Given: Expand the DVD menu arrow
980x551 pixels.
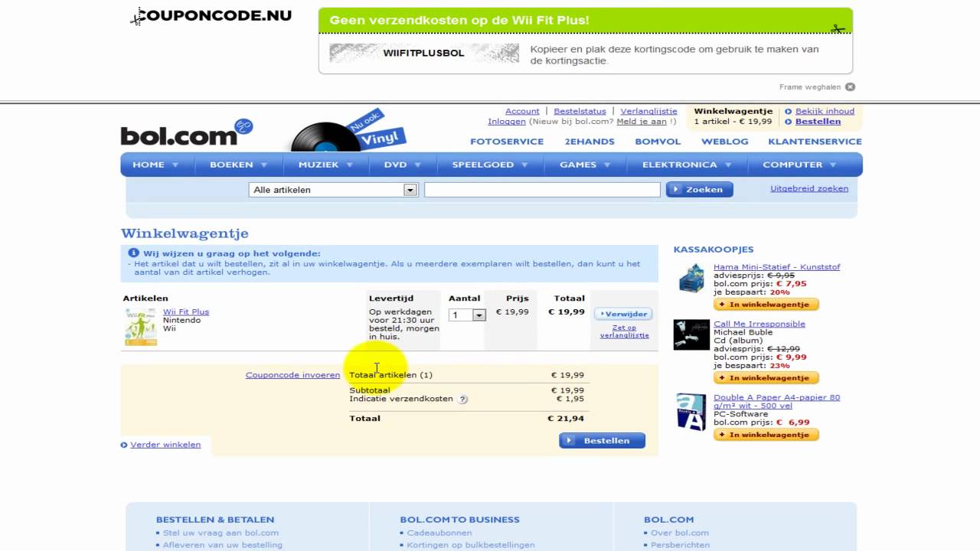Looking at the screenshot, I should 418,165.
